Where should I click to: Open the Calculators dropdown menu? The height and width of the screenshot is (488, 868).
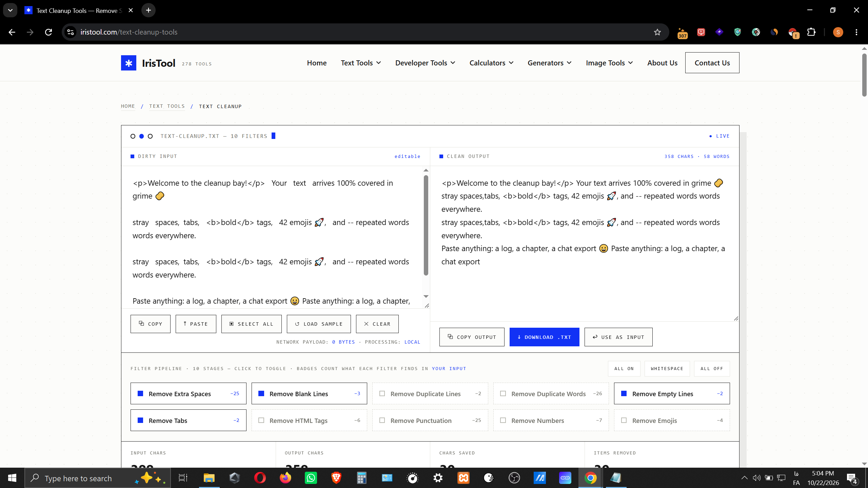(x=491, y=63)
